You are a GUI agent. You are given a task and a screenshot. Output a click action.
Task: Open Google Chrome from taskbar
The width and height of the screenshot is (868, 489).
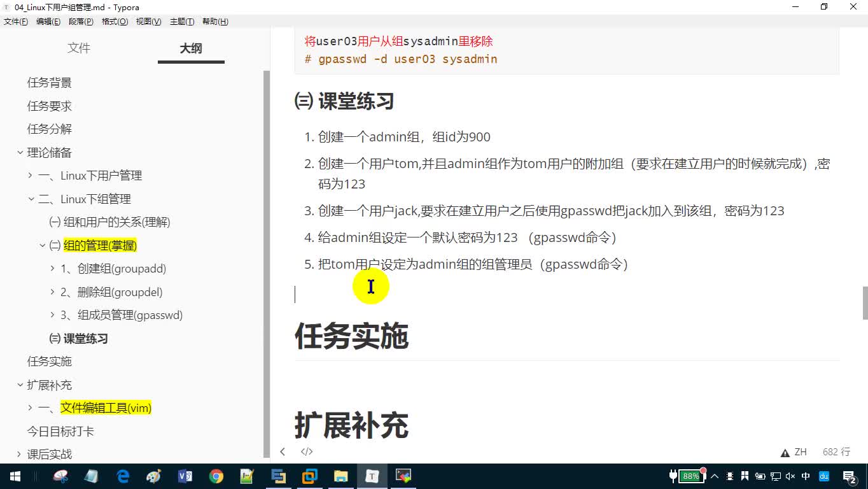point(216,476)
